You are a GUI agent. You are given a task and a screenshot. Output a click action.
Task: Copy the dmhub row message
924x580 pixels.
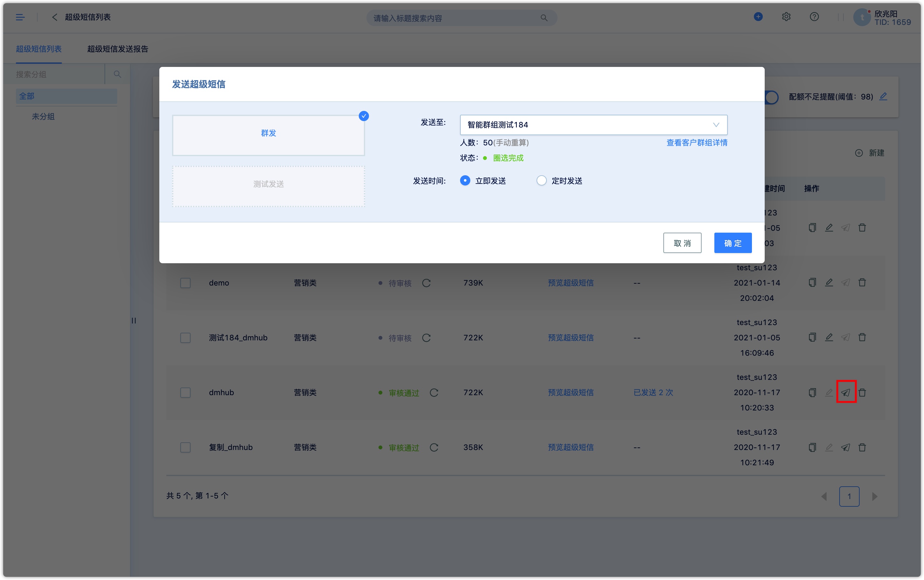click(812, 392)
